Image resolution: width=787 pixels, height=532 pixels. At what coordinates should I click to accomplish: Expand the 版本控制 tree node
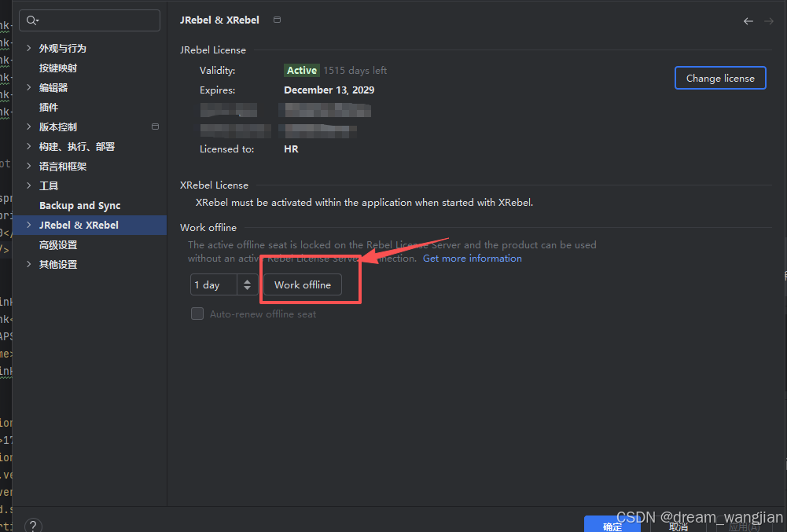tap(28, 127)
